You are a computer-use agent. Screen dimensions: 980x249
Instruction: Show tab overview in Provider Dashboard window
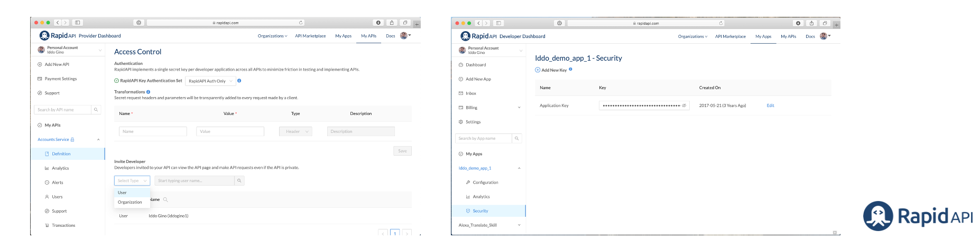tap(405, 23)
